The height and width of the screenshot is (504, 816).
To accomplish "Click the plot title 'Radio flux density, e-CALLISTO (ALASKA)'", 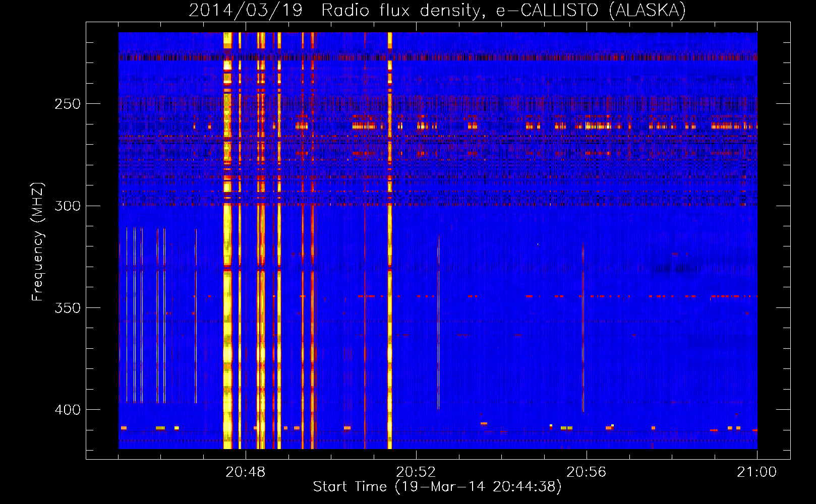I will point(504,10).
